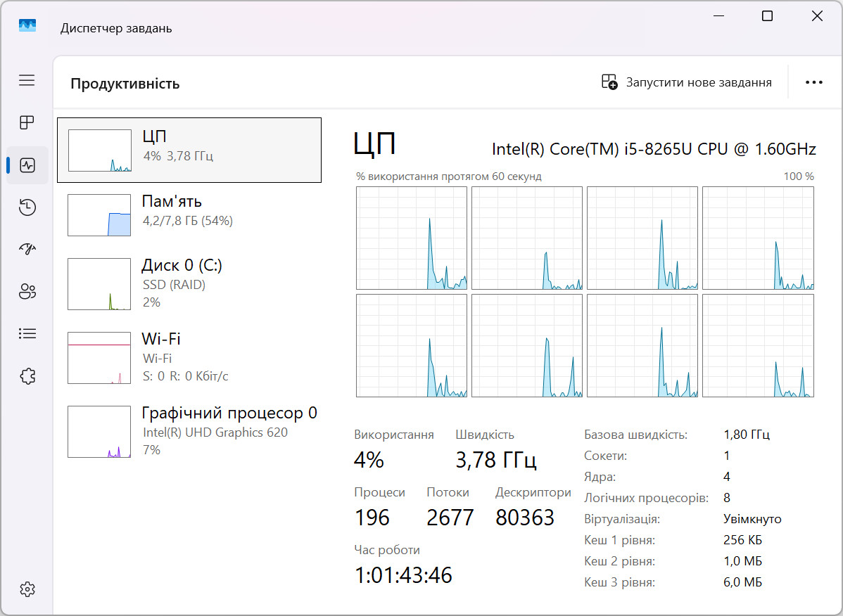Open Services puzzle-piece icon
Screen dimensions: 843x616
click(27, 376)
